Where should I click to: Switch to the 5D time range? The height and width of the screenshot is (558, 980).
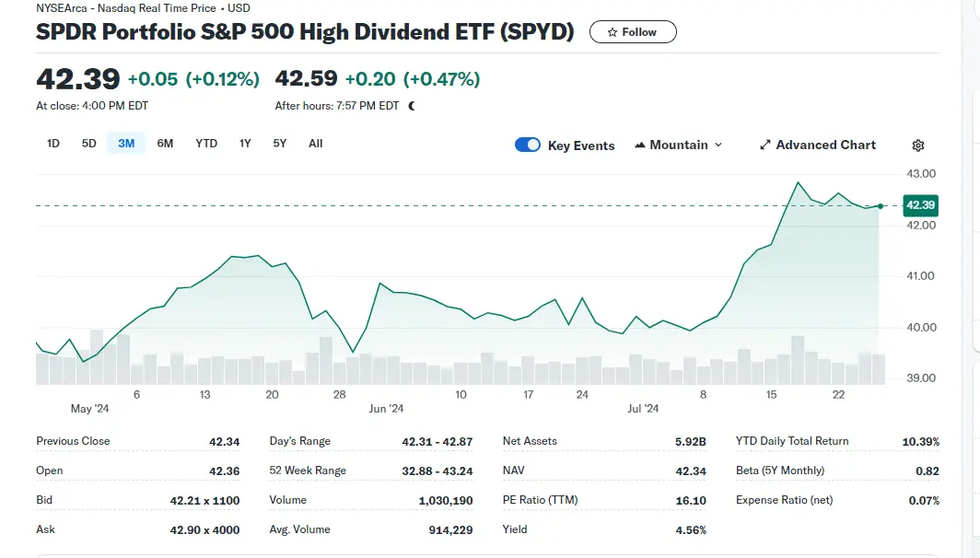tap(88, 144)
